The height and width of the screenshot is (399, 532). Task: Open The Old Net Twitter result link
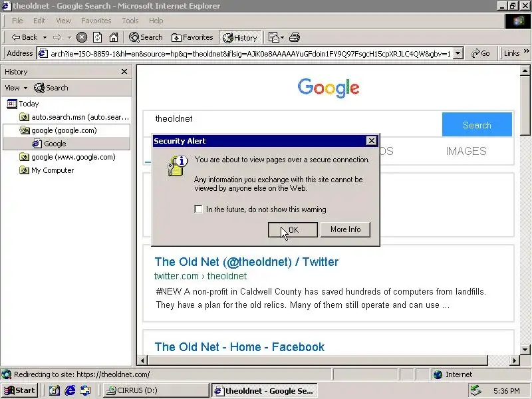(247, 262)
